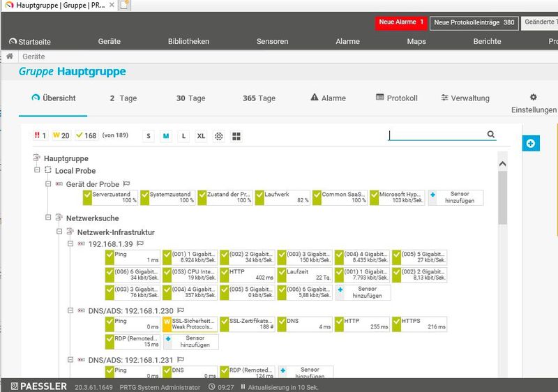The image size is (558, 392).
Task: Collapse the Gerät der Probe node
Action: click(x=48, y=184)
